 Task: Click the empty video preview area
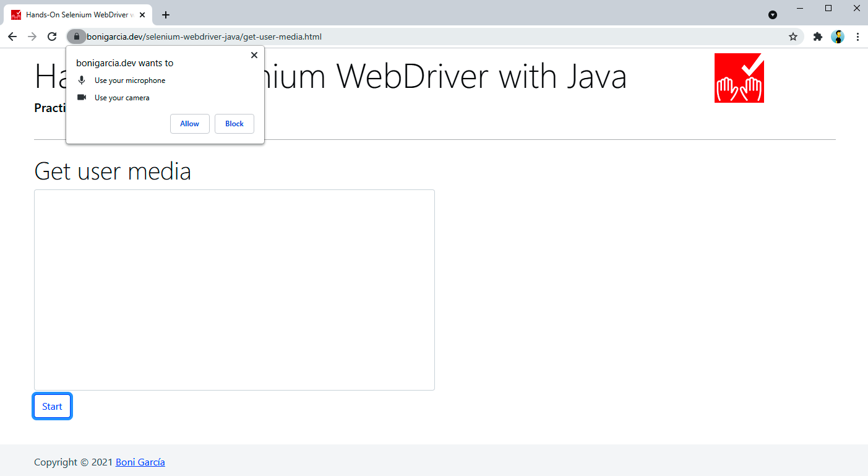[234, 290]
